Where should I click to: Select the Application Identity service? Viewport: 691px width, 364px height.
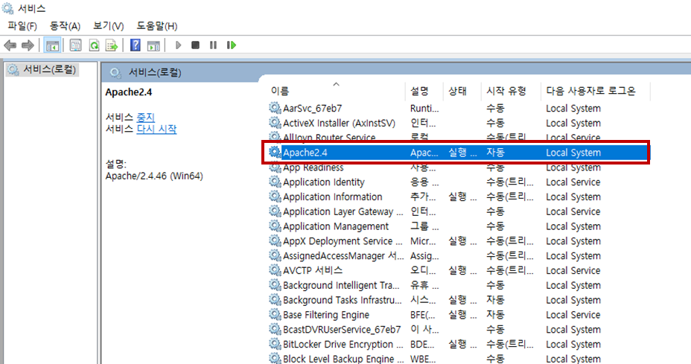coord(458,182)
